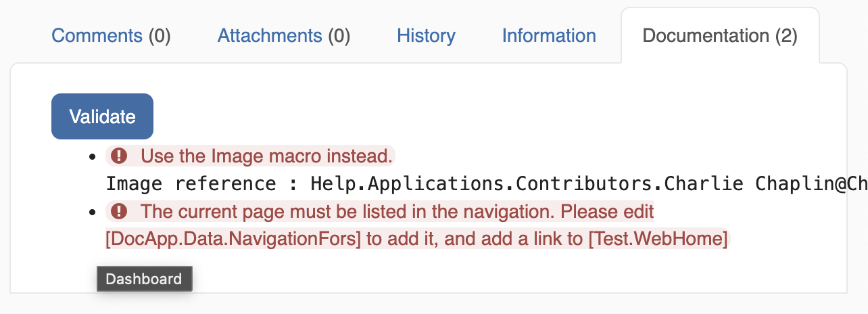
Task: Click the (0) count next to Attachments
Action: point(339,36)
